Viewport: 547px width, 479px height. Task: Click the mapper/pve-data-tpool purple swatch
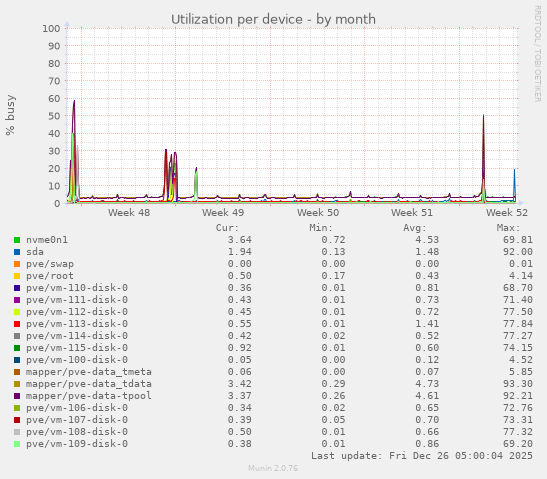click(x=17, y=396)
